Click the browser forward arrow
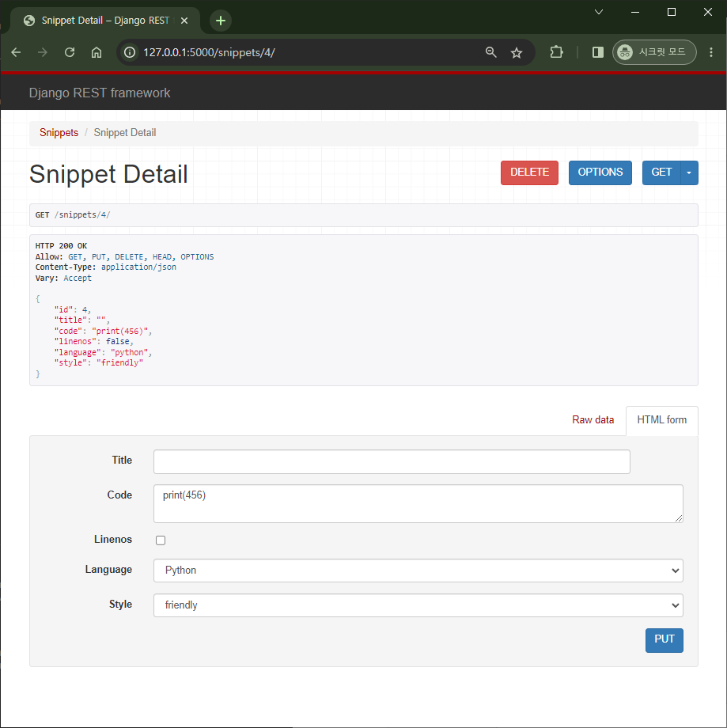This screenshot has width=727, height=728. [43, 52]
